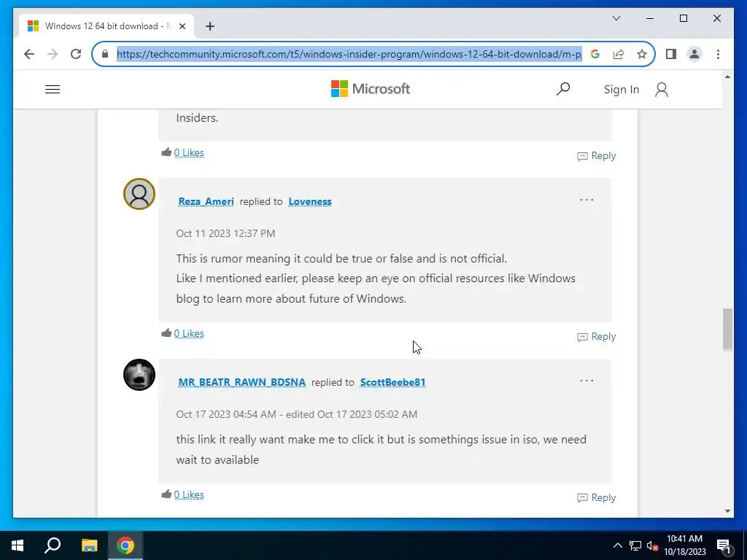View 0 Likes on MR_BEATR_RAWN_BDSNA's post

(189, 495)
